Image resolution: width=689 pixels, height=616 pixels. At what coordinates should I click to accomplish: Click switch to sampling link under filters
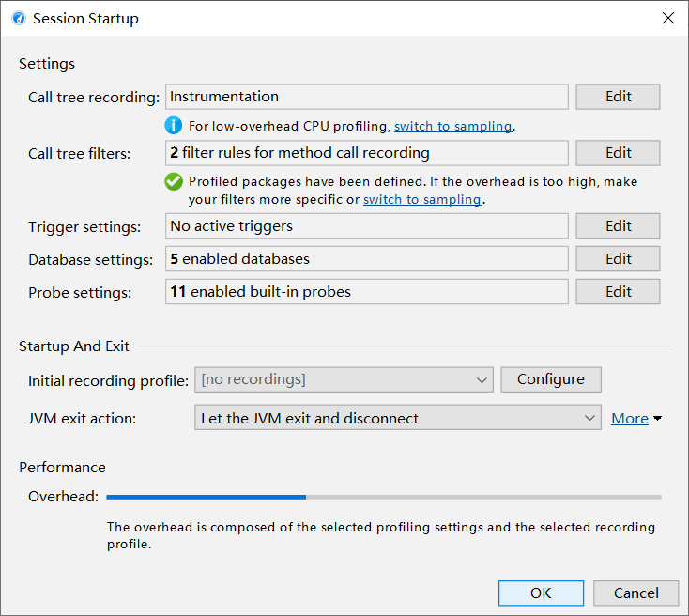[x=421, y=200]
